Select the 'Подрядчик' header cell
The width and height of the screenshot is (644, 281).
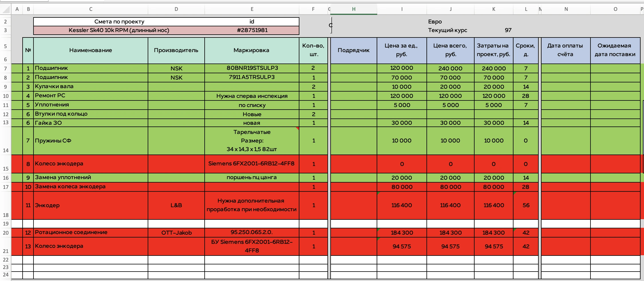[x=354, y=50]
